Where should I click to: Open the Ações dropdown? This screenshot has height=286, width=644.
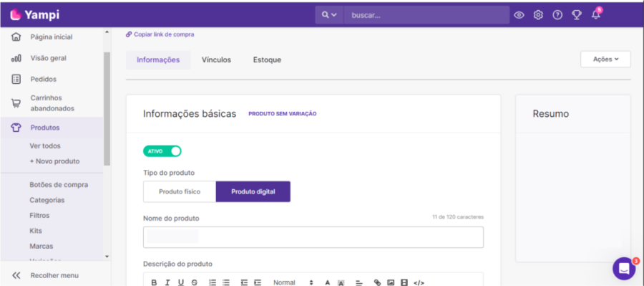pos(605,59)
